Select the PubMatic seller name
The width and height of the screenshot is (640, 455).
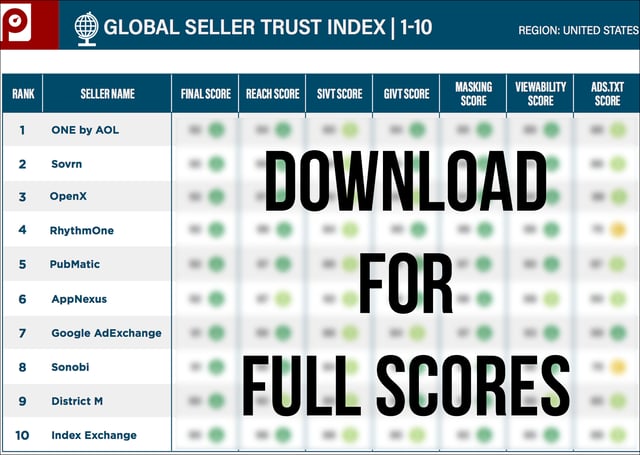(x=75, y=264)
